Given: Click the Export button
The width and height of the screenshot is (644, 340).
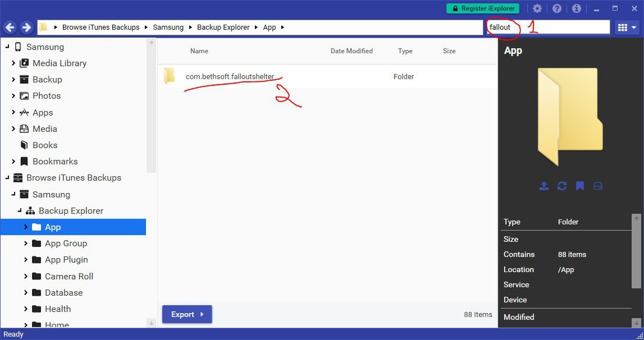Looking at the screenshot, I should click(x=187, y=315).
